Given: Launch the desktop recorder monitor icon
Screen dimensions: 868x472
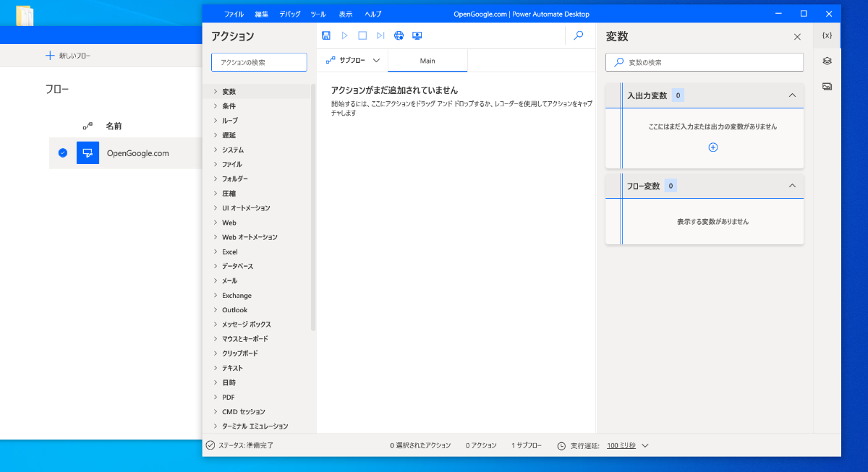Looking at the screenshot, I should [417, 35].
